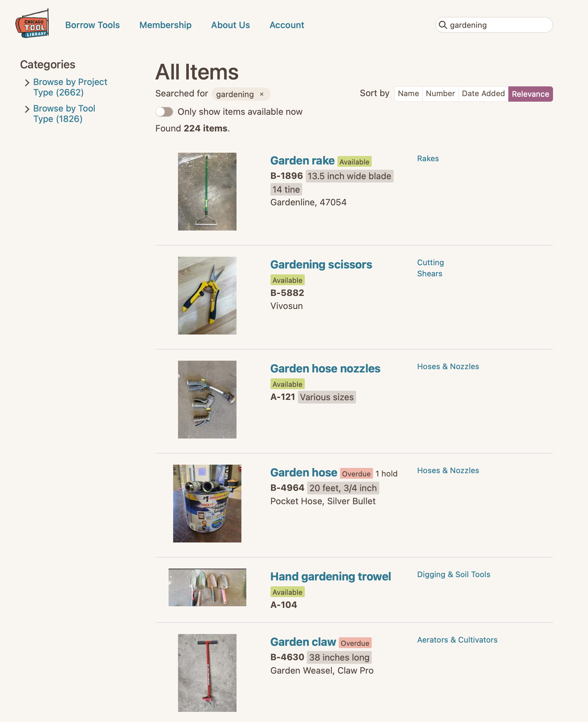View the Garden hose nozzles photo
The image size is (588, 722).
point(207,399)
